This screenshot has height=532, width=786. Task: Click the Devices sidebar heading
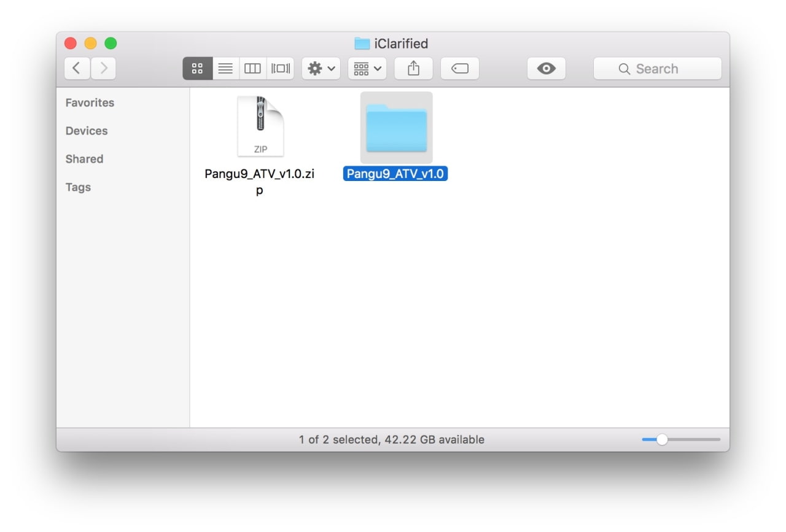[87, 131]
